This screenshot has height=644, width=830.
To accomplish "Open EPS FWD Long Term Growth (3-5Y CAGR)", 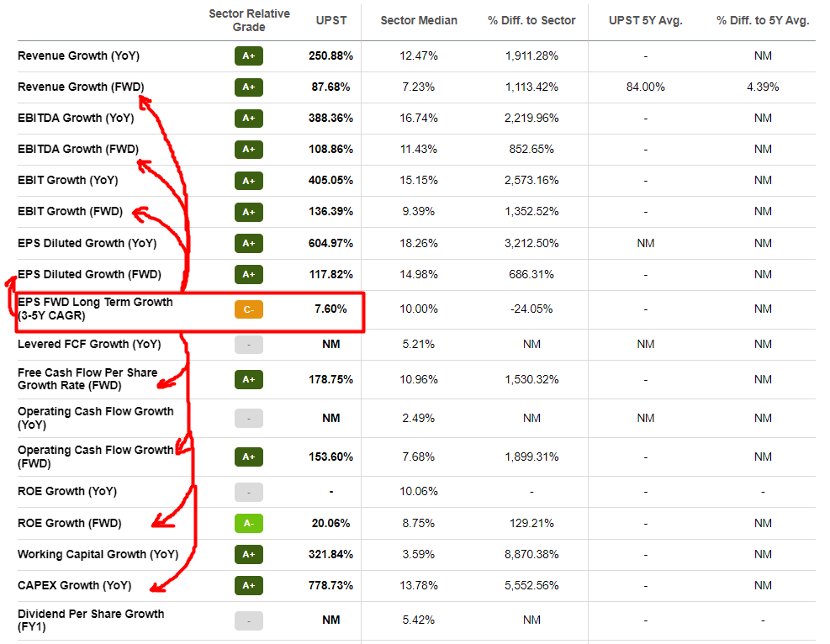I will click(x=95, y=309).
